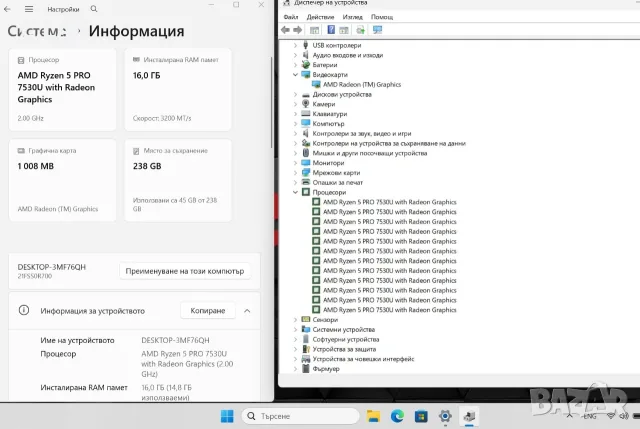Click the Device Manager taskbar icon
Image resolution: width=640 pixels, height=429 pixels.
tap(469, 416)
